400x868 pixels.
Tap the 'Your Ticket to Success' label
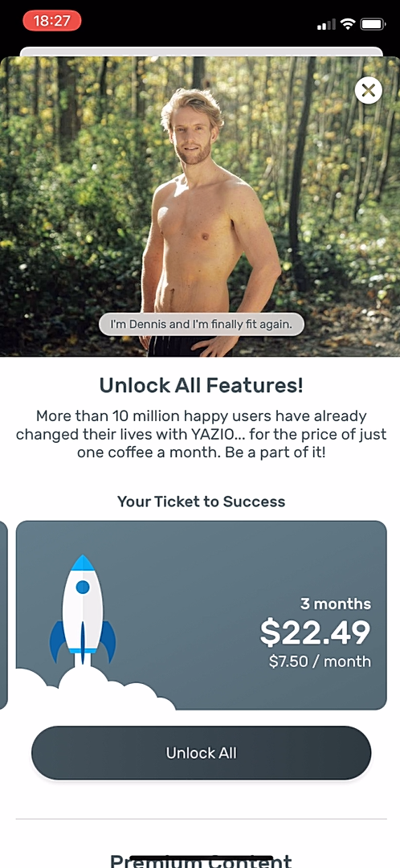pos(202,502)
